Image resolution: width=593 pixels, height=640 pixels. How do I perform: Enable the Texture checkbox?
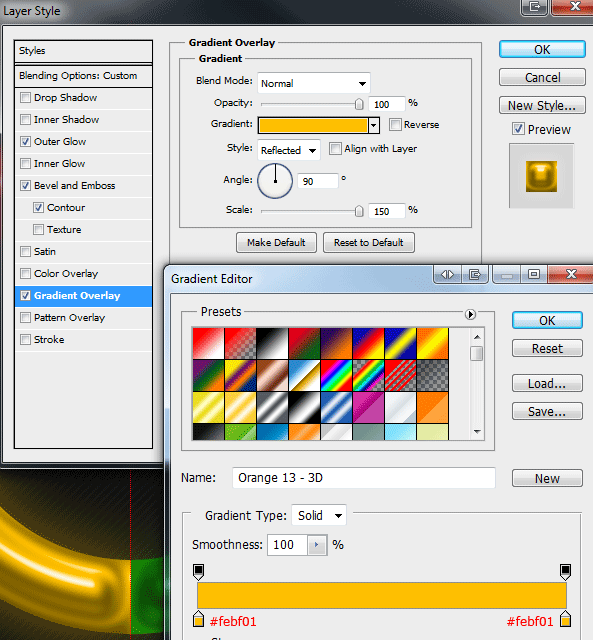[x=38, y=230]
